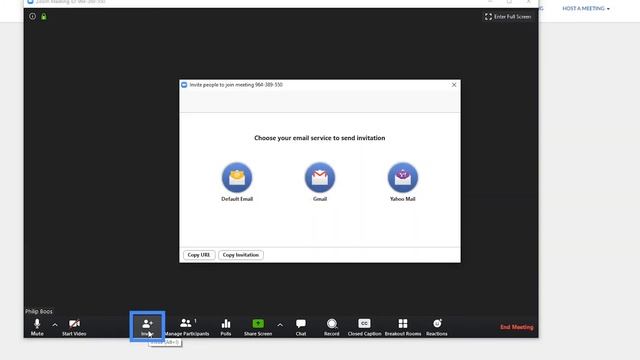Start Share Screen
The width and height of the screenshot is (640, 360).
click(x=258, y=327)
